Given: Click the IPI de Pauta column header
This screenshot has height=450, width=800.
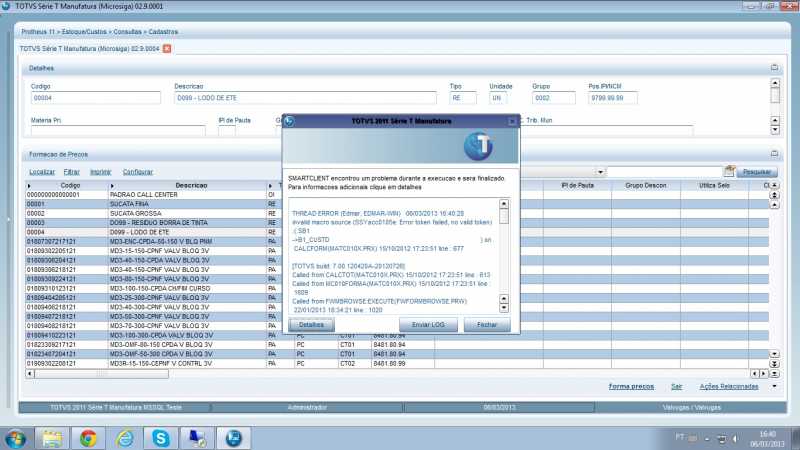Looking at the screenshot, I should (577, 186).
